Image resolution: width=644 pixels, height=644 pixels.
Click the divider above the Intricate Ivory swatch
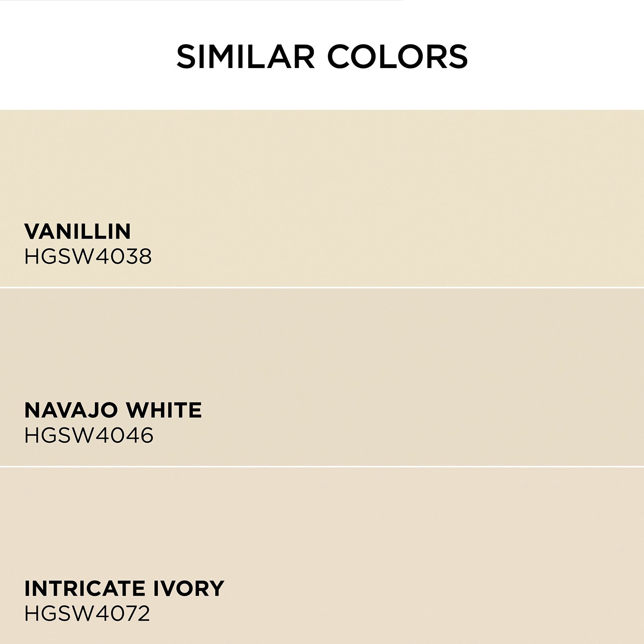tap(322, 466)
